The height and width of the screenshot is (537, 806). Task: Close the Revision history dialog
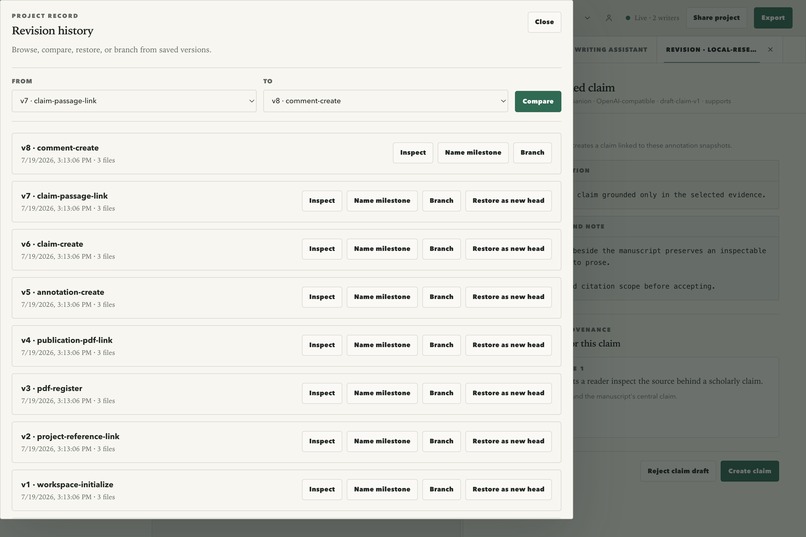point(544,22)
